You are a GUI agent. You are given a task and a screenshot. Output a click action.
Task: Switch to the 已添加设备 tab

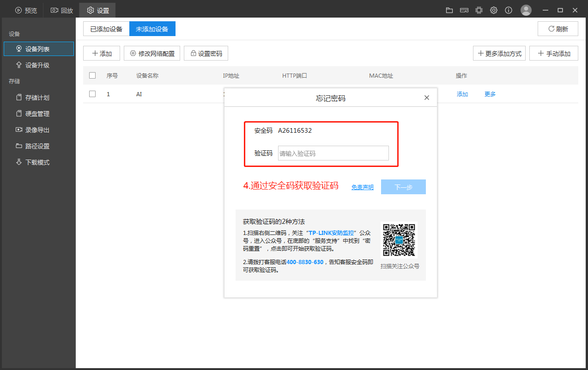(106, 29)
